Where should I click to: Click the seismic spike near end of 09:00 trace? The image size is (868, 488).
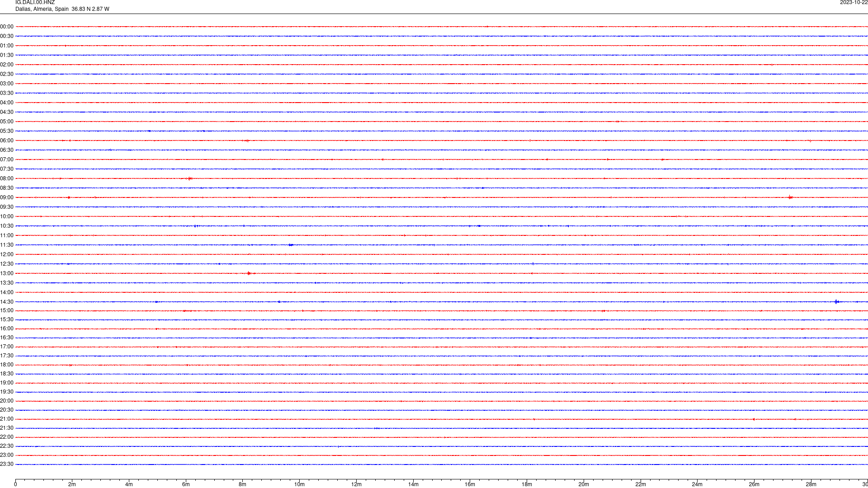(x=790, y=197)
